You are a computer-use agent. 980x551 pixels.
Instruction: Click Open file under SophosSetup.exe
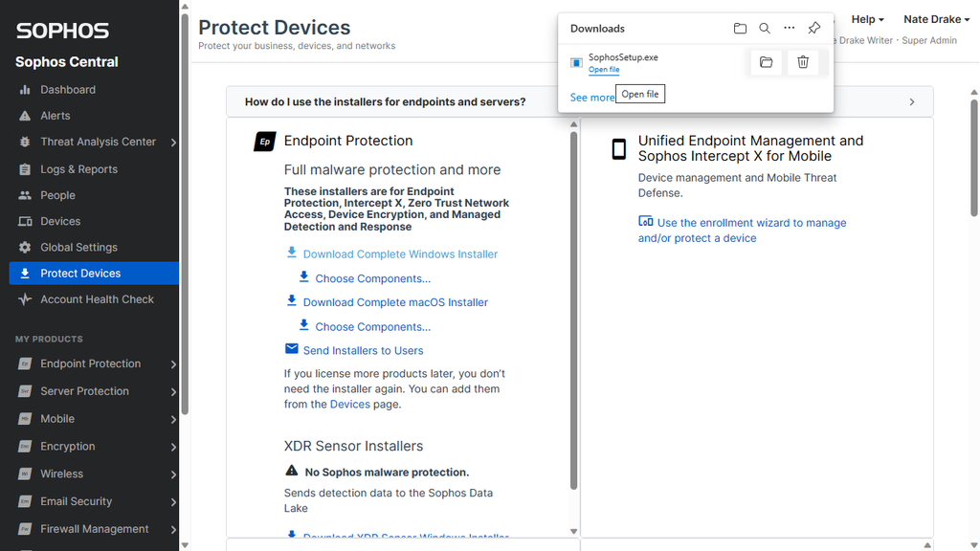(x=604, y=69)
